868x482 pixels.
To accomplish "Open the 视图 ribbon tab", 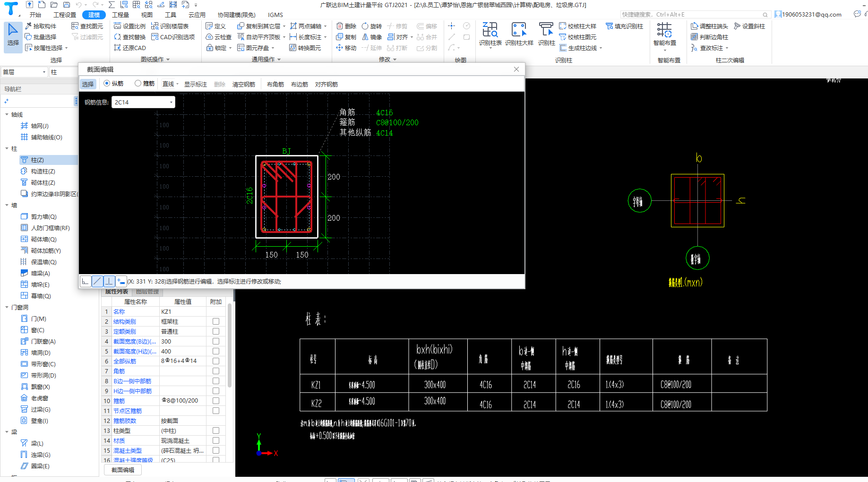I will coord(147,15).
